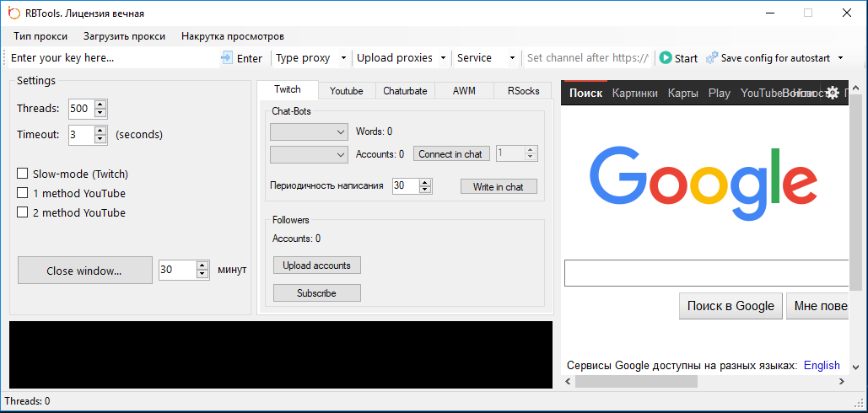Click the green Start play icon

(666, 58)
